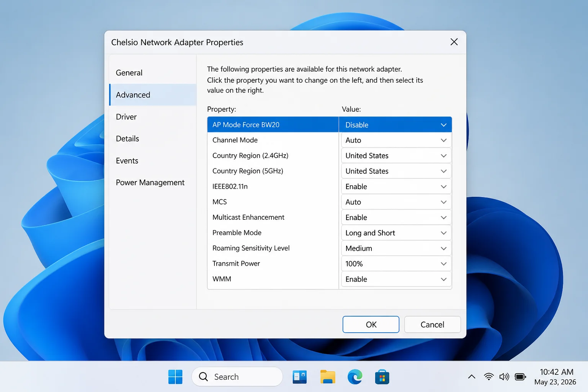The height and width of the screenshot is (392, 588).
Task: Select the Preamble Mode property
Action: pyautogui.click(x=273, y=233)
